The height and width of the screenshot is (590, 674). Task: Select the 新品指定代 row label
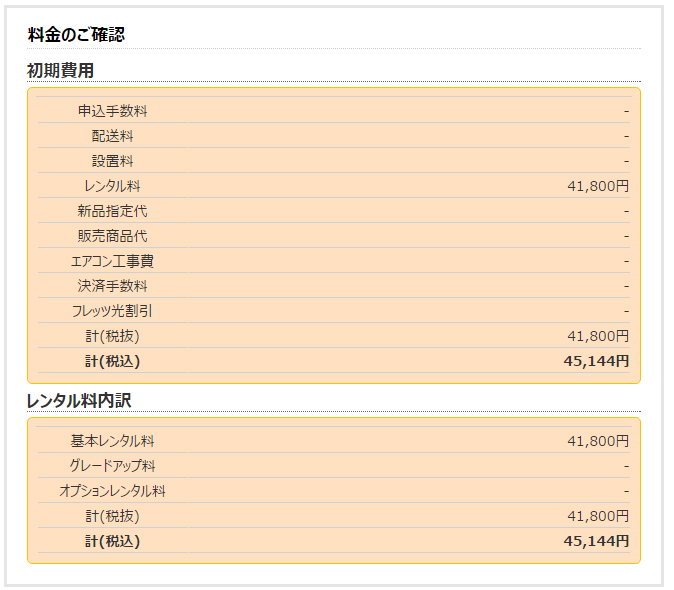(x=112, y=211)
